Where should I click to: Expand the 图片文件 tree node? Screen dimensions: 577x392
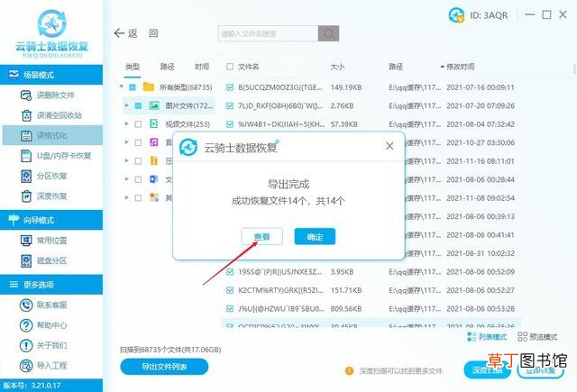coord(126,105)
